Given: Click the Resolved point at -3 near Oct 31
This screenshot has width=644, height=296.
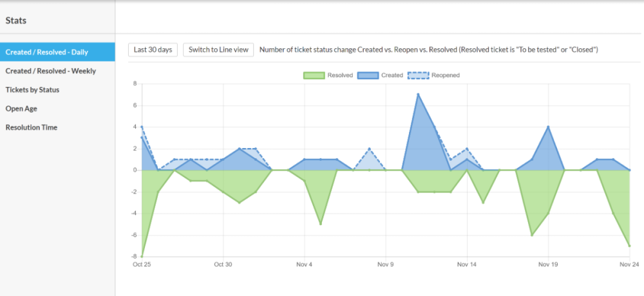Looking at the screenshot, I should pyautogui.click(x=240, y=203).
